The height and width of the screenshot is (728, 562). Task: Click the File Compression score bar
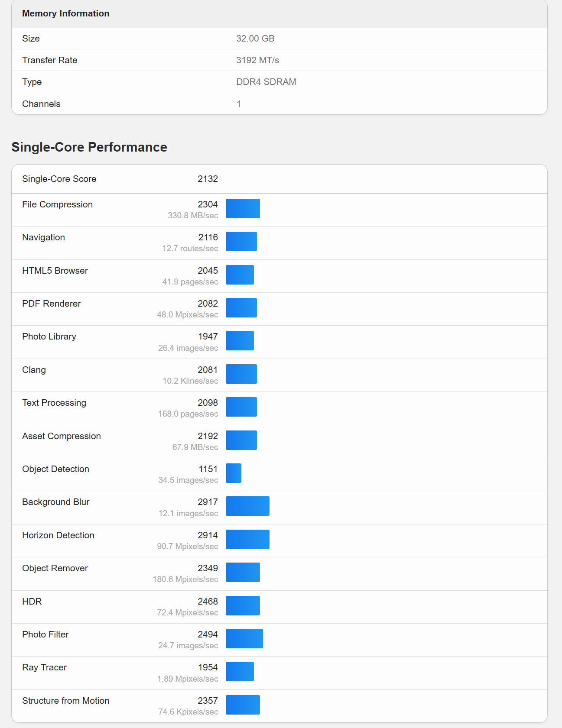tap(243, 209)
